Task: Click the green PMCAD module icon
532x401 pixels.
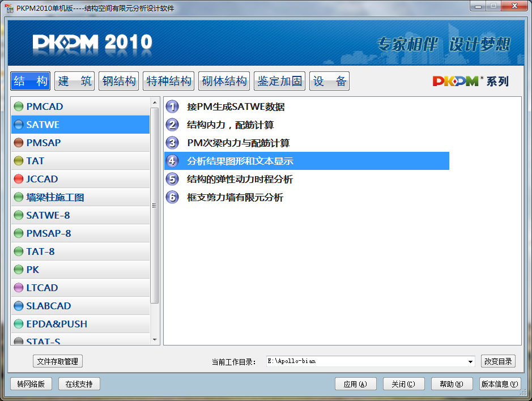Action: click(19, 106)
